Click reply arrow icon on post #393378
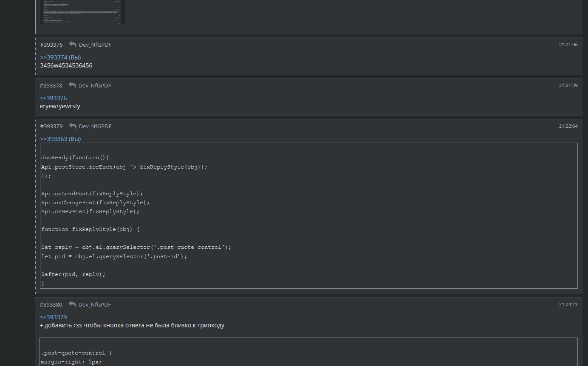 click(x=72, y=85)
